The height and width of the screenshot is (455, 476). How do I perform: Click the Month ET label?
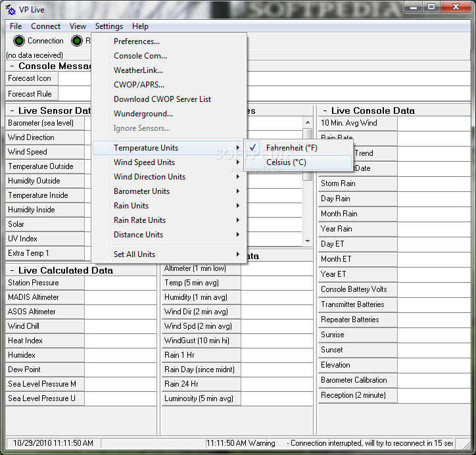coord(358,259)
